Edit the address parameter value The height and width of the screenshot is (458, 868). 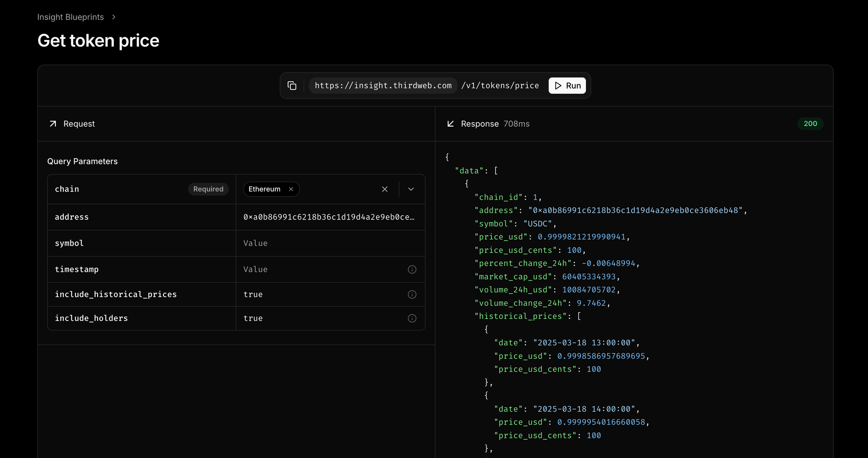(x=330, y=217)
